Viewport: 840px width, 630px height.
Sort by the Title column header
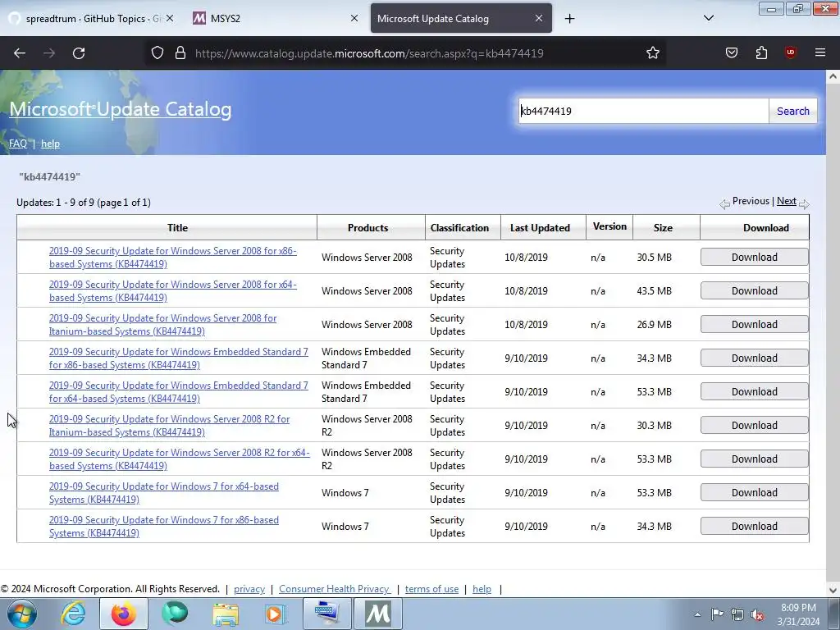(177, 228)
